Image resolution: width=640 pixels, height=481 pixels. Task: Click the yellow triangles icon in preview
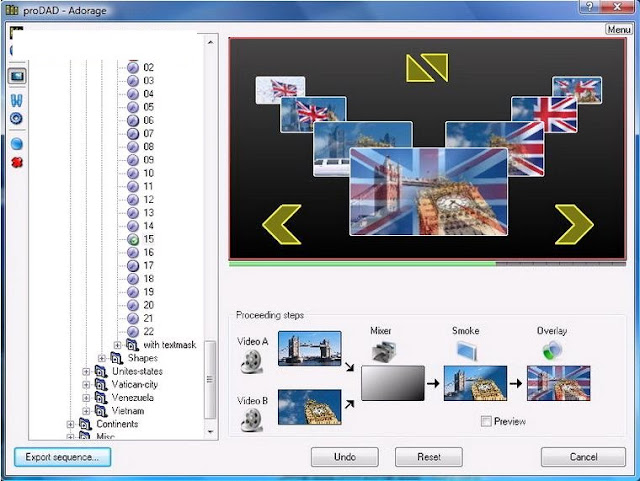tap(427, 68)
